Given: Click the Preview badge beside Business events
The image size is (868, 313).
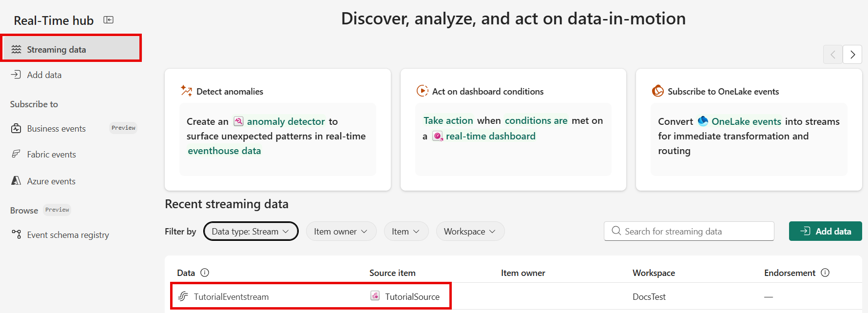Looking at the screenshot, I should pos(123,128).
